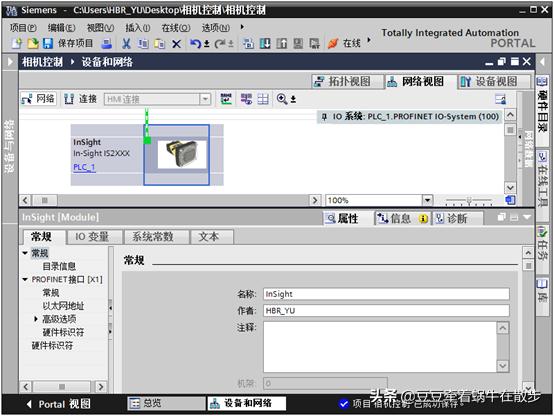554x416 pixels.
Task: Open the 100% zoom level dropdown
Action: pos(428,200)
